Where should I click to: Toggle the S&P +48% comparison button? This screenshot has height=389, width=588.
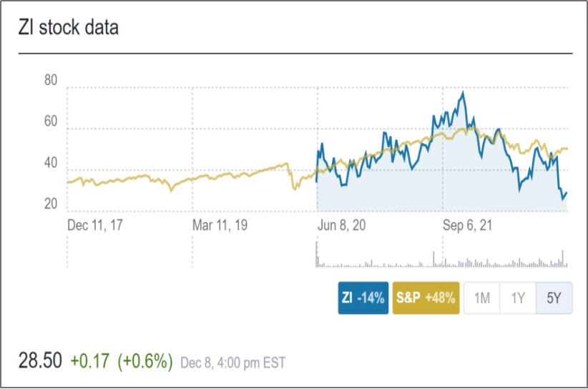[x=426, y=299]
